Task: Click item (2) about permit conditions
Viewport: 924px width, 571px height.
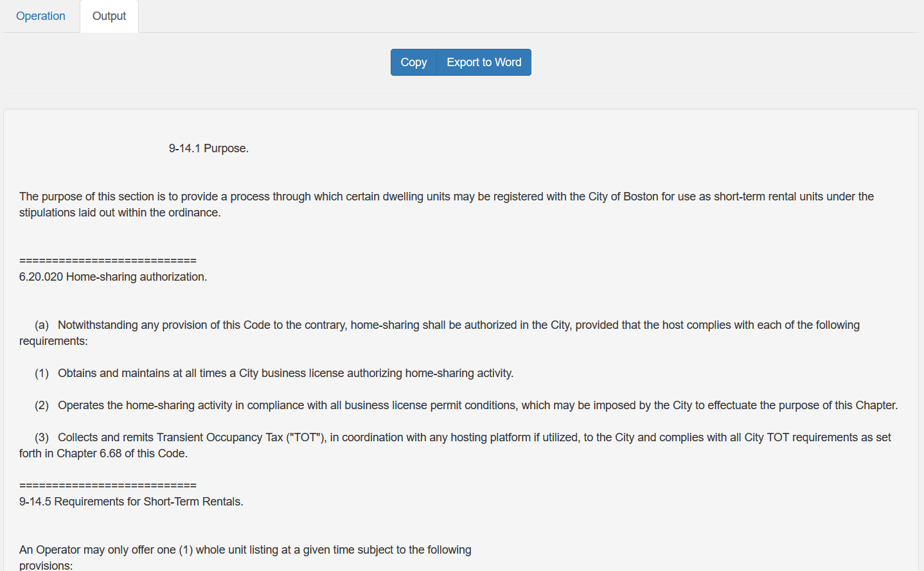Action: (x=466, y=405)
